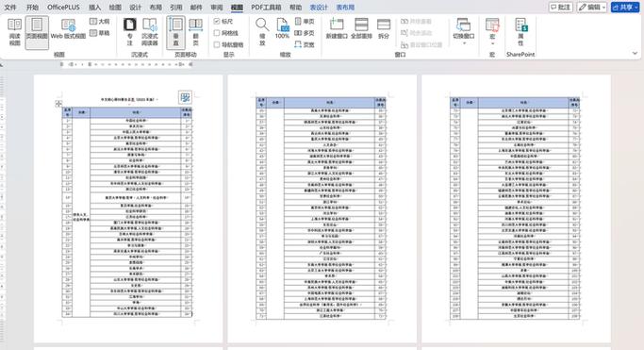Enable the Navigation Pane checkbox (导航窗格)
Screen dimensions: 644x350
(x=229, y=44)
